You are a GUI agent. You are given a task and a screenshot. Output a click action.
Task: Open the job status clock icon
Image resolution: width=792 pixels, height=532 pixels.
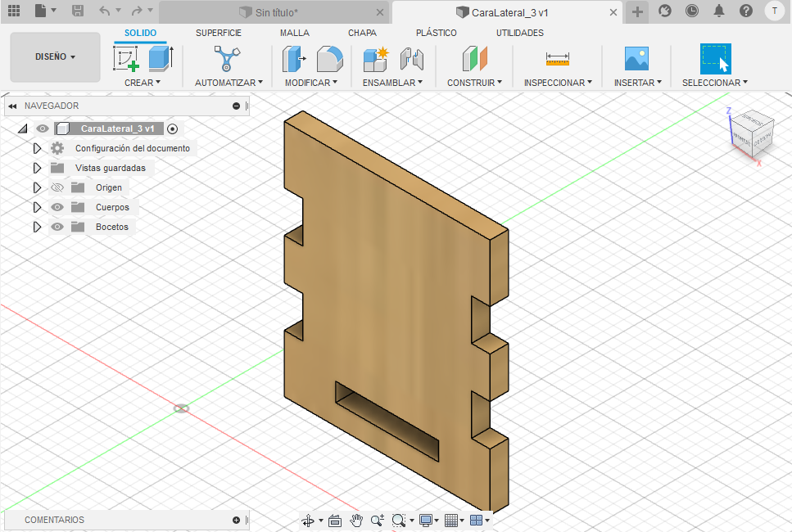coord(691,11)
